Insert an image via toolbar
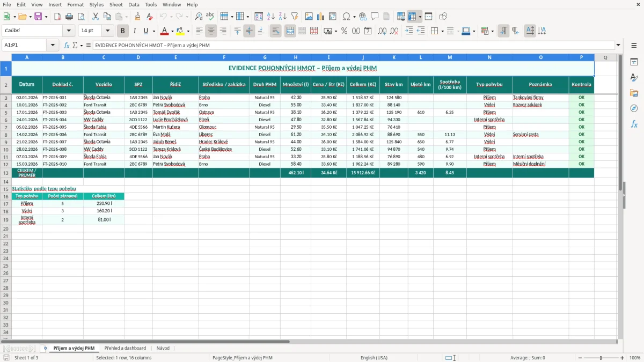The image size is (644, 362). (x=309, y=17)
